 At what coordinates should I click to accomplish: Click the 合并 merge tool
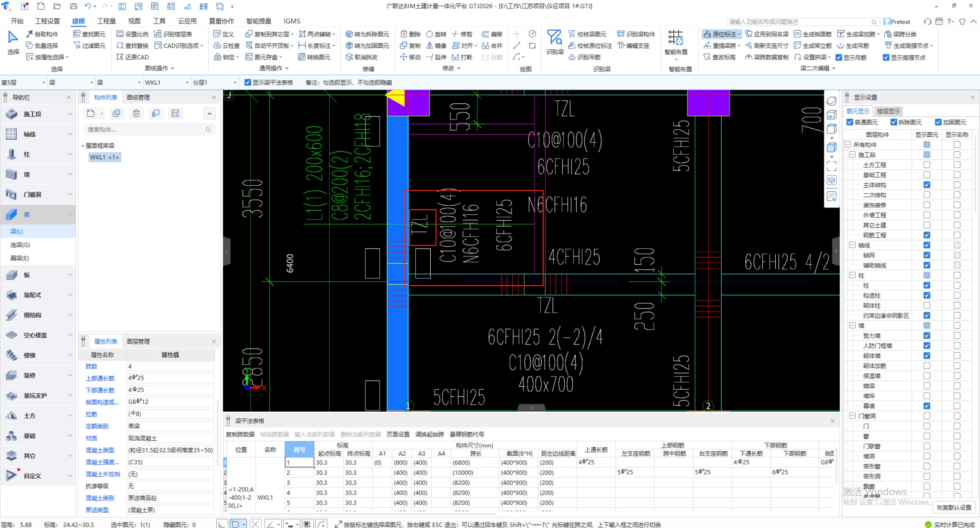tap(492, 46)
